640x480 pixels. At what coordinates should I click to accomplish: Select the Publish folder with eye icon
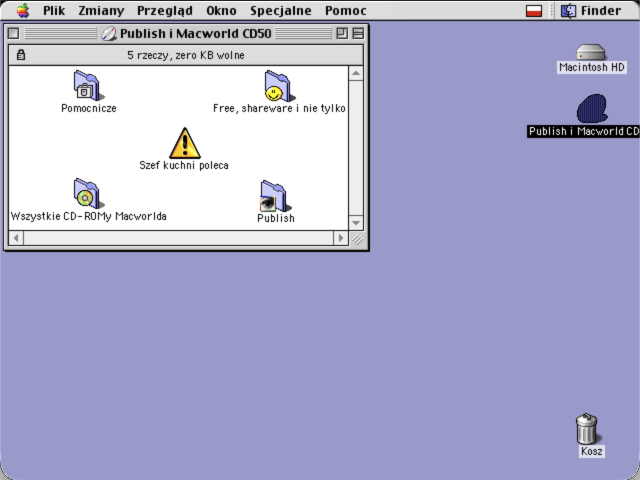pyautogui.click(x=275, y=196)
